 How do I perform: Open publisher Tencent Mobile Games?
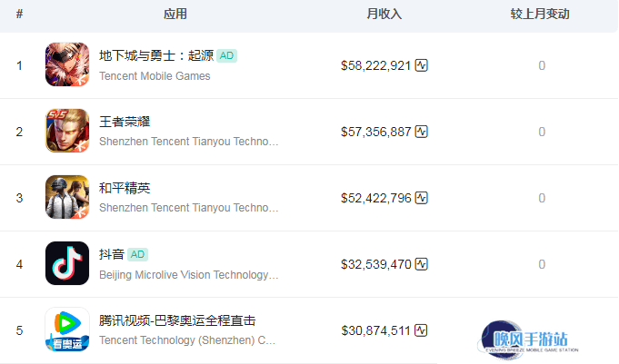click(x=155, y=75)
